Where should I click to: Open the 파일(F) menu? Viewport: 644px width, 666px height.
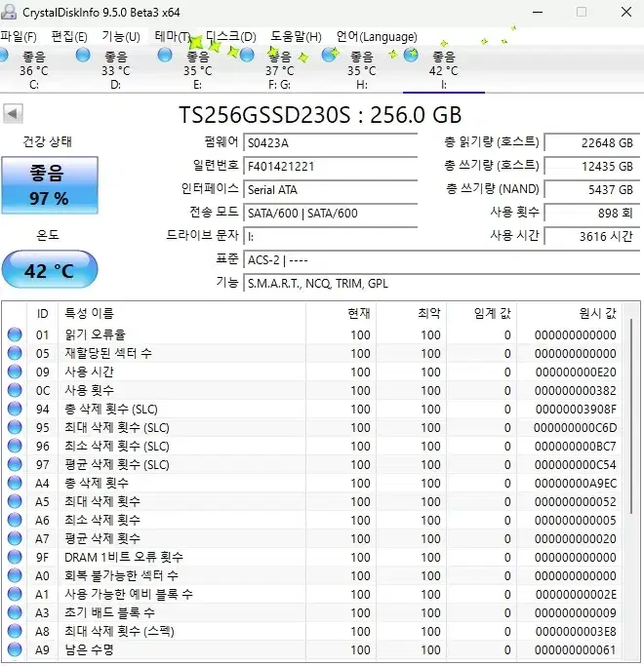pyautogui.click(x=19, y=37)
